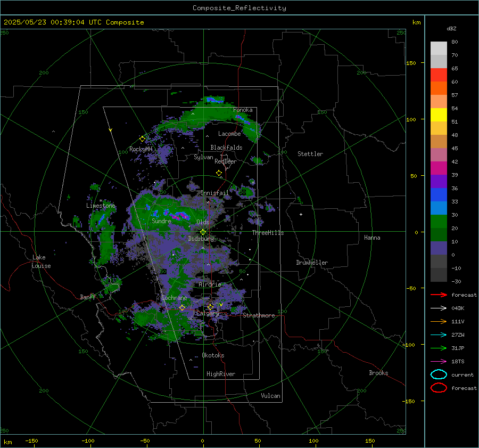
Task: Click the Sylvan town label
Action: point(203,157)
